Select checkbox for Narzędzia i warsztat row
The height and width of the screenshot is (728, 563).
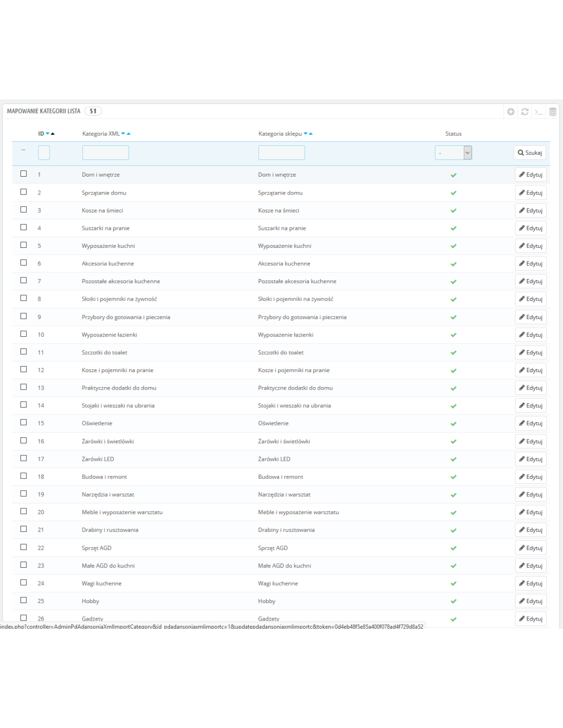24,494
